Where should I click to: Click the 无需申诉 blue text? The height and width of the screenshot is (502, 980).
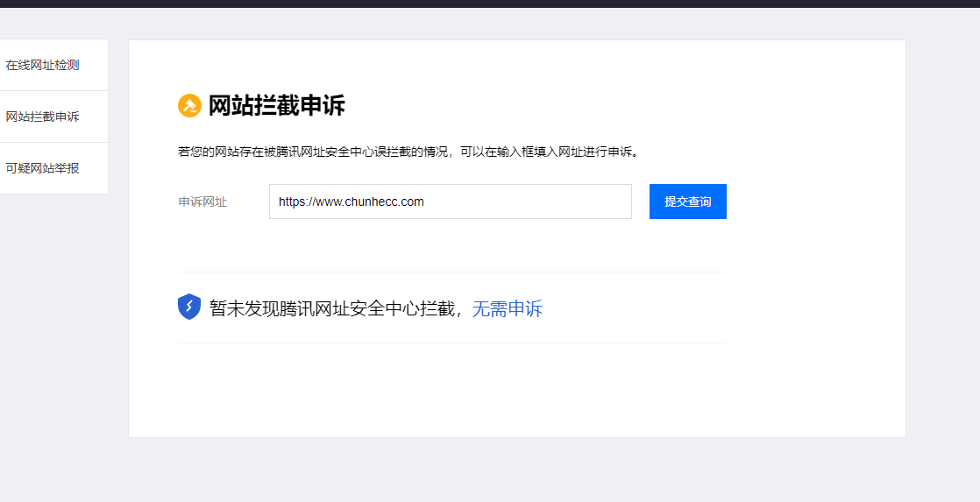coord(507,308)
